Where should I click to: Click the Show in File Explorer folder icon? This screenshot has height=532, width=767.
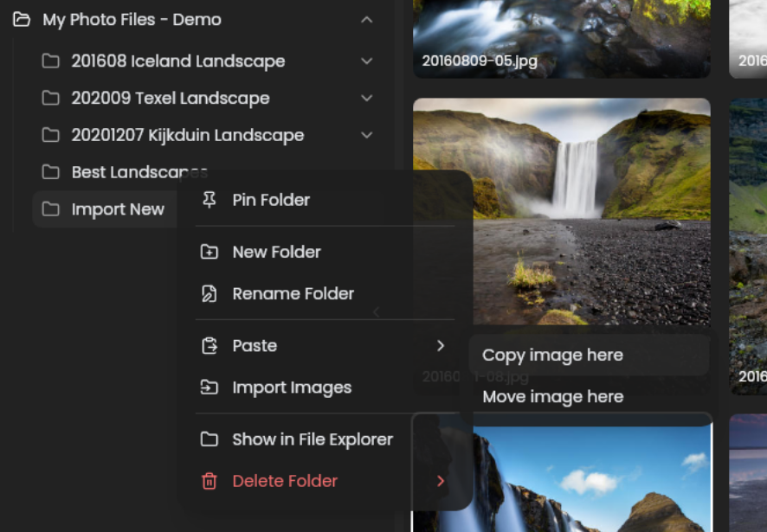tap(209, 439)
